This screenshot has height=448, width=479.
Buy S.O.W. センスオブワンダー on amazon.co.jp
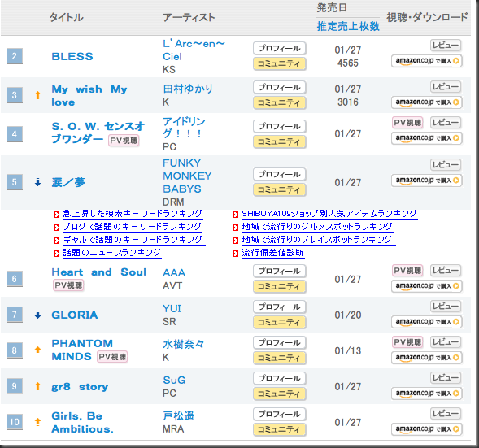click(x=427, y=138)
